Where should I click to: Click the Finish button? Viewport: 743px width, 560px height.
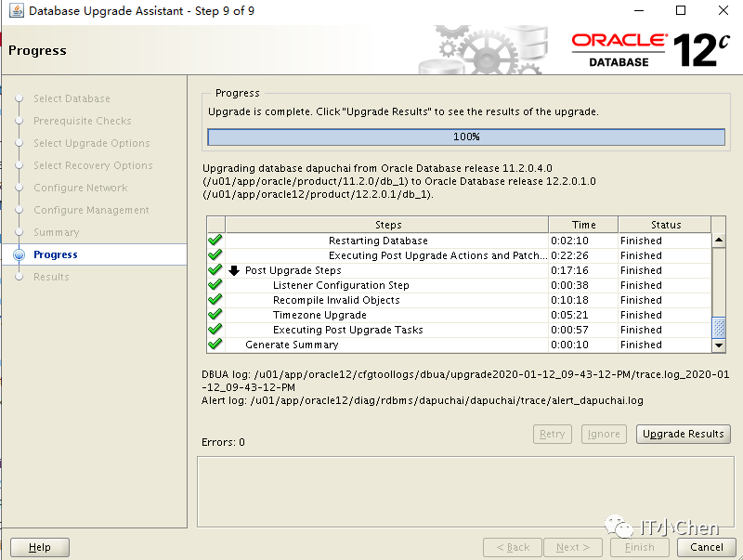[x=640, y=547]
